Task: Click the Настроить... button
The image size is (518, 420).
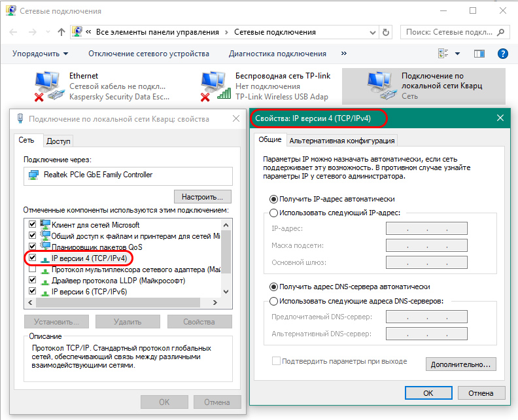Action: 203,197
